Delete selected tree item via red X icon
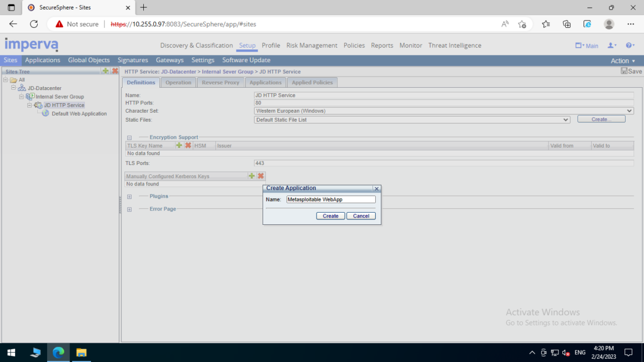The height and width of the screenshot is (362, 644). [115, 71]
